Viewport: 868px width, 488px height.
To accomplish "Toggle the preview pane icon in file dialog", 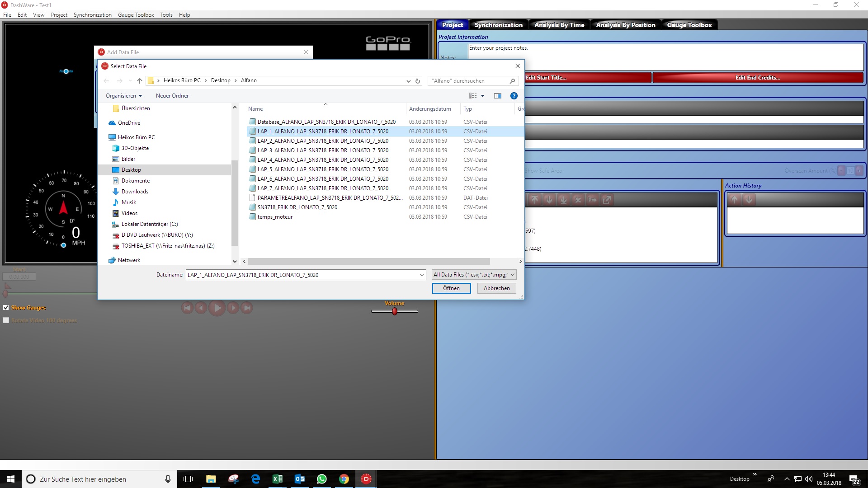I will click(x=498, y=96).
